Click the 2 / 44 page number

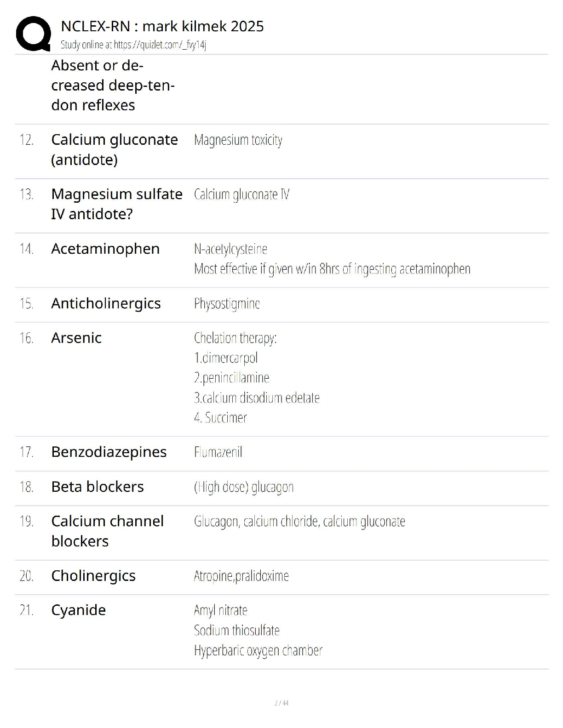tap(281, 703)
